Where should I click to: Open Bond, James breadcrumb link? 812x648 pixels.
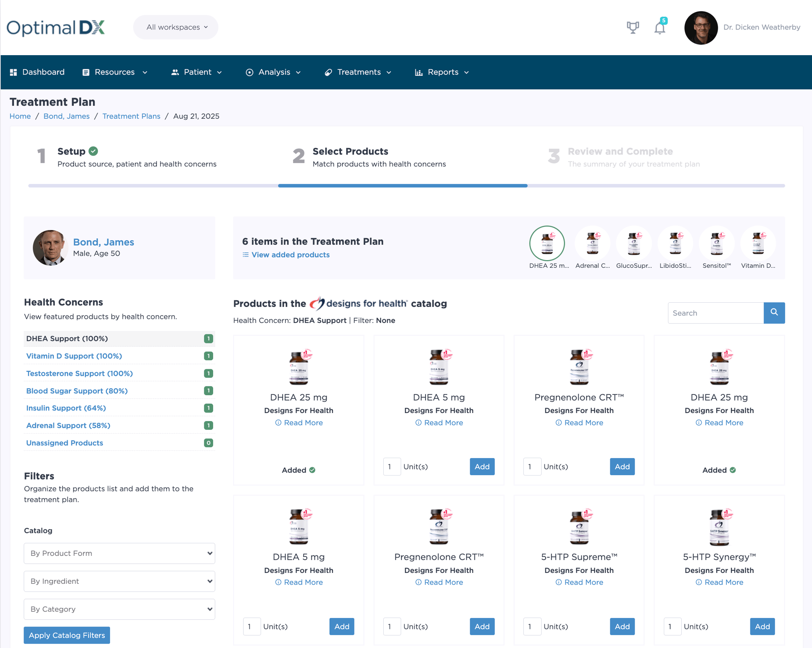pos(67,116)
